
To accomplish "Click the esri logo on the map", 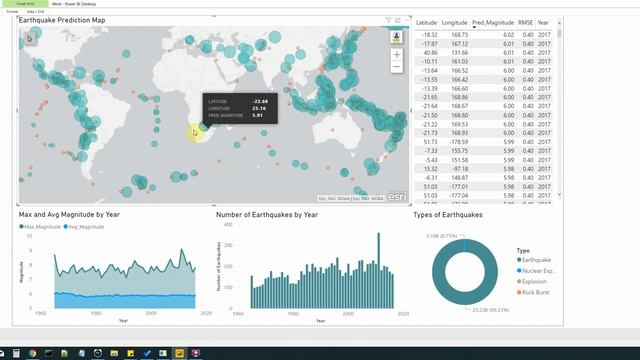I will 397,197.
